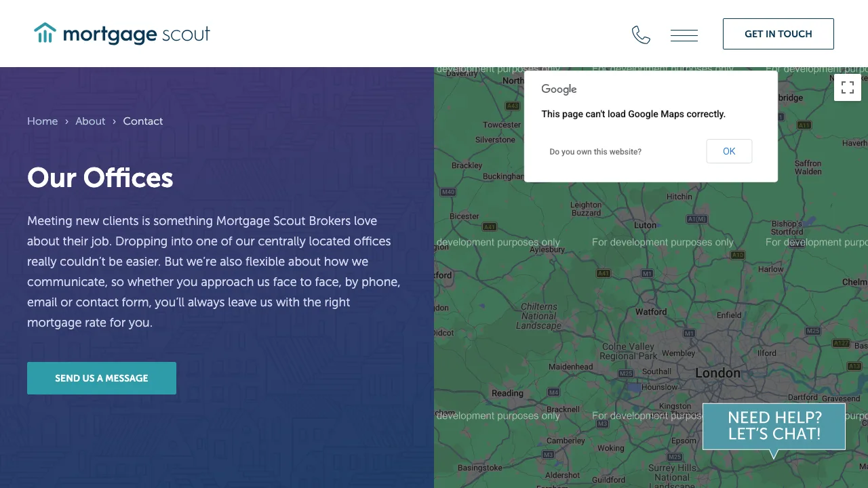868x488 pixels.
Task: Click the M40 road shield on the map
Action: point(448,192)
